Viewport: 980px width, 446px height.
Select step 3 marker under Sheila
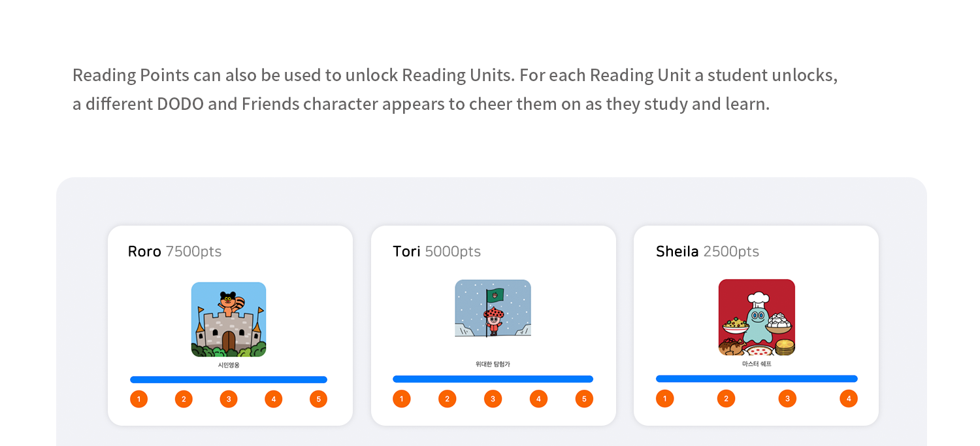click(x=787, y=398)
